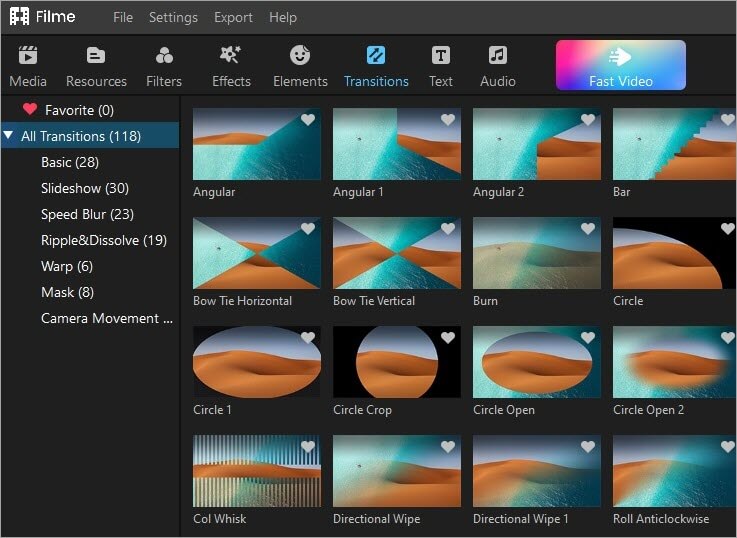Open the Audio panel icon
Image resolution: width=737 pixels, height=538 pixels.
pos(497,56)
